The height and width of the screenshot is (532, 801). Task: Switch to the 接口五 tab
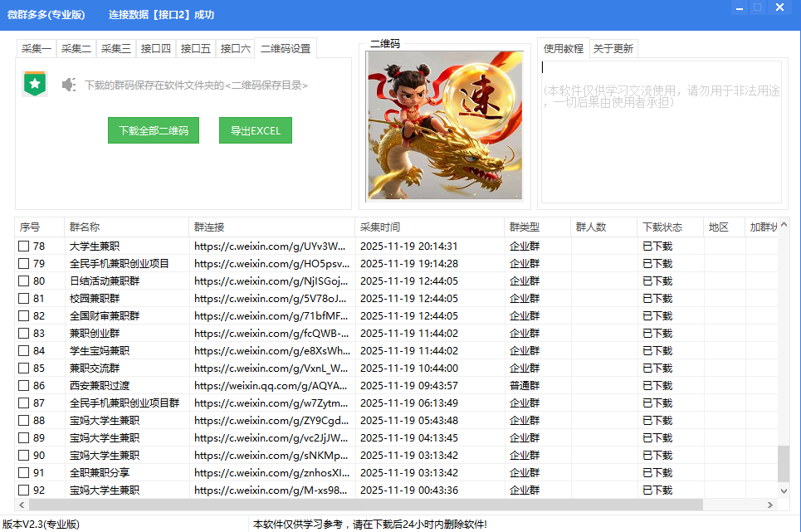[196, 48]
